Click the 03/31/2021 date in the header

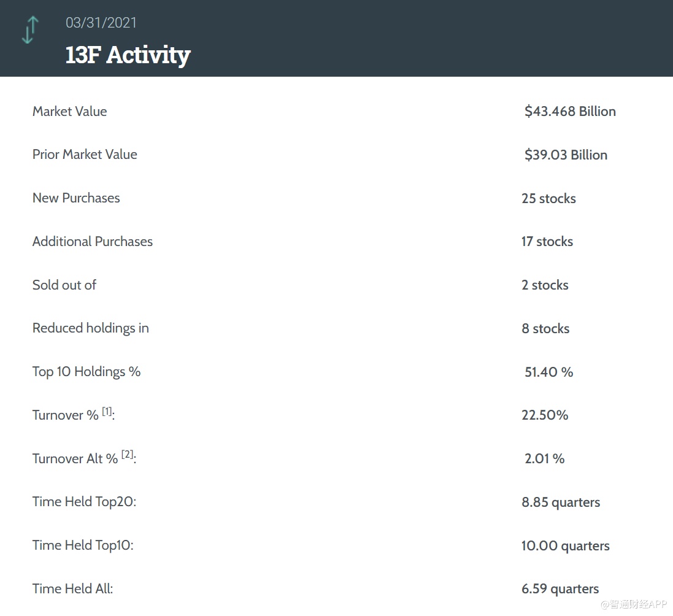[101, 23]
